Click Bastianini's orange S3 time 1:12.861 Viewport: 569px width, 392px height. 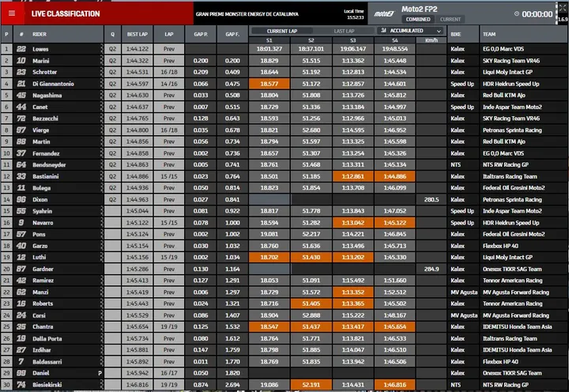pos(353,176)
